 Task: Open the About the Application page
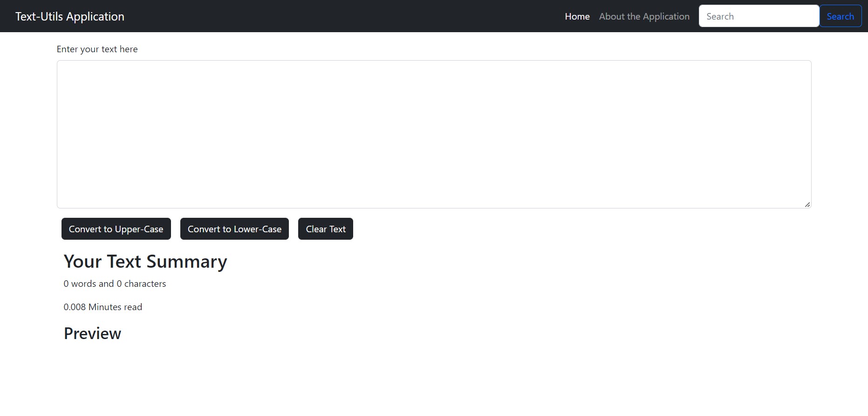point(644,16)
